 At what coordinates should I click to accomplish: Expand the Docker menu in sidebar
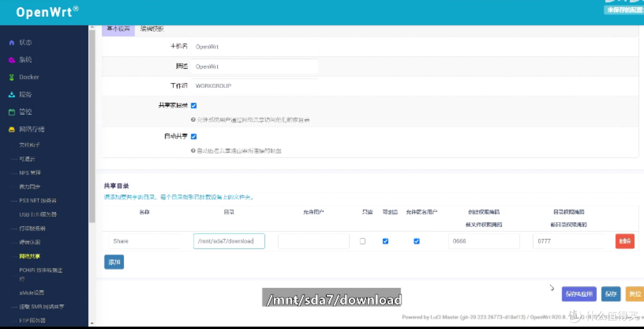point(29,78)
